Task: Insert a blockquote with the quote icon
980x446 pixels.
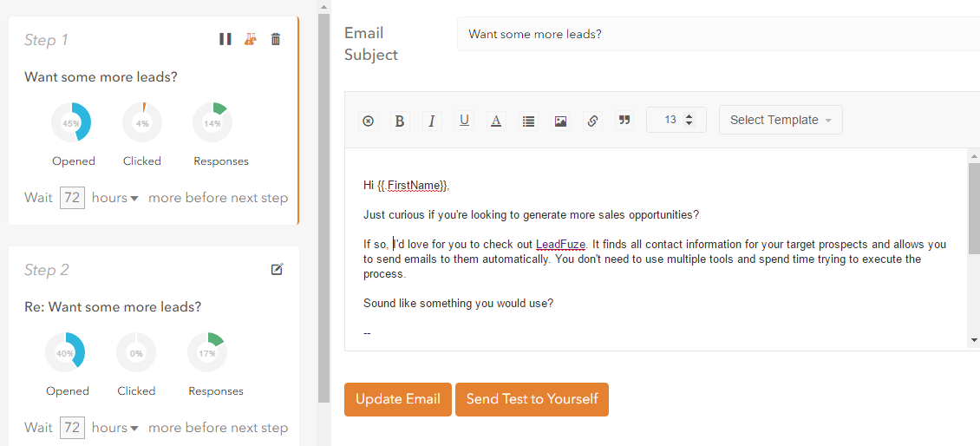Action: (x=624, y=121)
